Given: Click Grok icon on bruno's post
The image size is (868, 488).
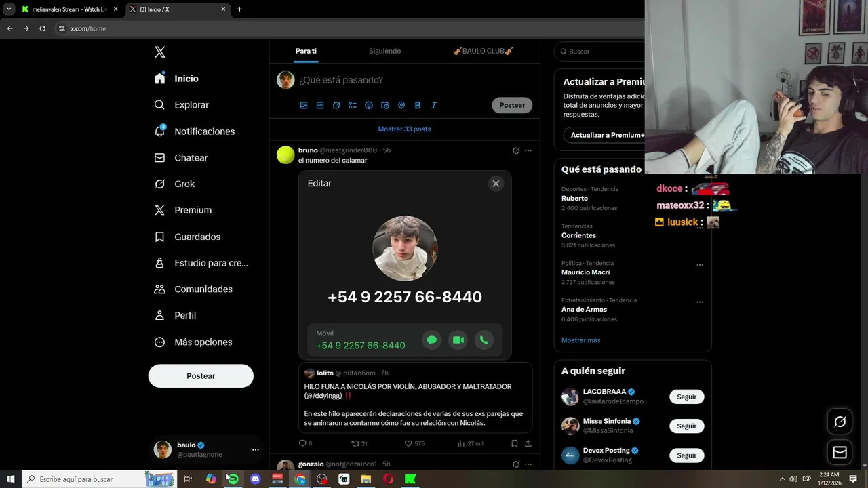Looking at the screenshot, I should tap(516, 150).
